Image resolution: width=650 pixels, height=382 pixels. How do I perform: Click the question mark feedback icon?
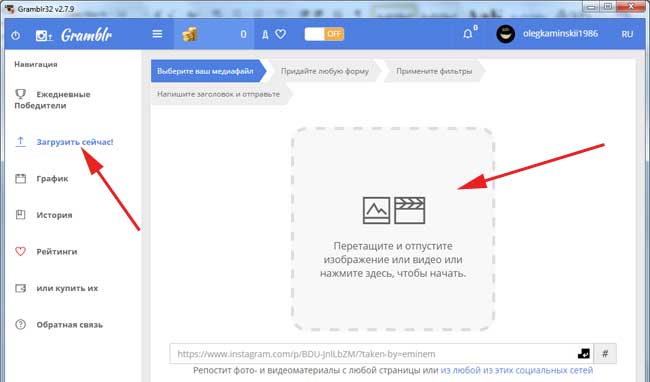(x=20, y=324)
